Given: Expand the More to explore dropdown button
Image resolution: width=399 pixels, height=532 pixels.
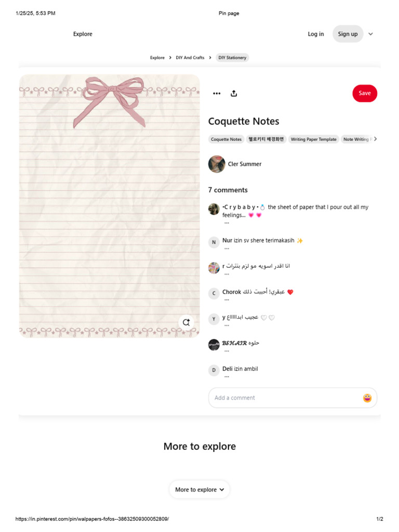Looking at the screenshot, I should (x=199, y=489).
